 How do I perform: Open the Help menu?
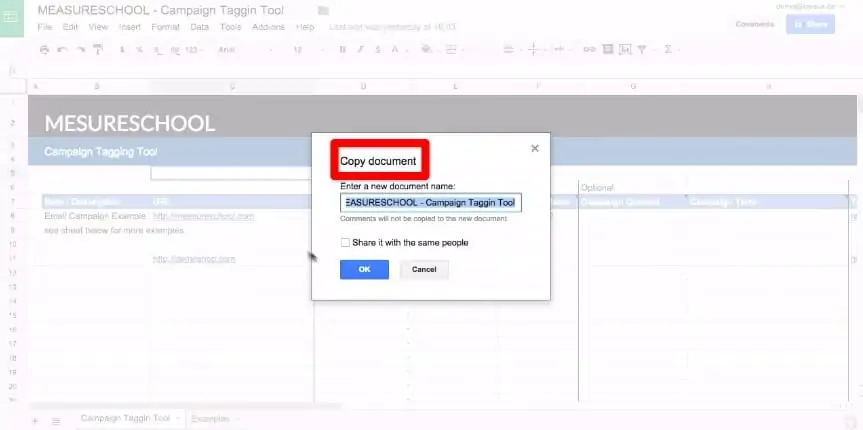304,27
